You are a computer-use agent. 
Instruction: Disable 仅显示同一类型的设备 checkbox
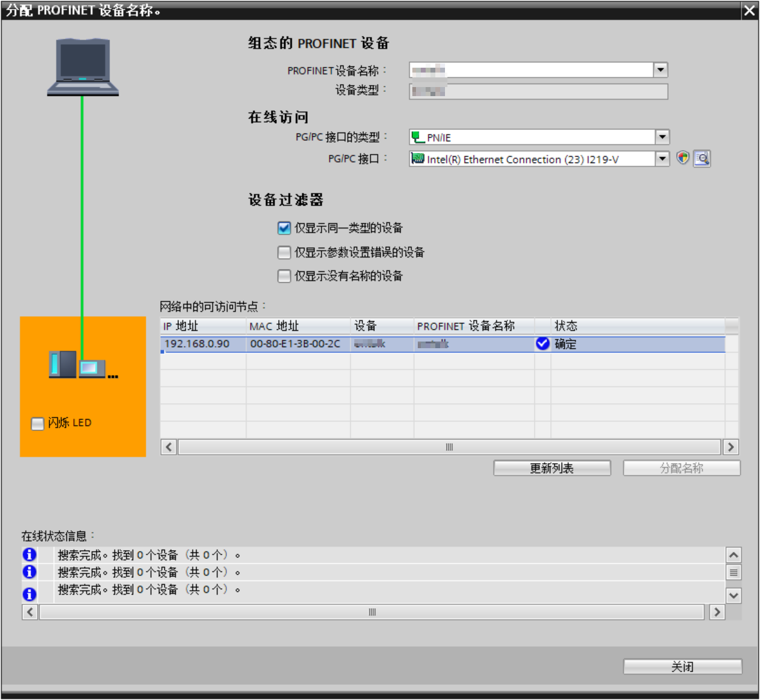click(284, 228)
